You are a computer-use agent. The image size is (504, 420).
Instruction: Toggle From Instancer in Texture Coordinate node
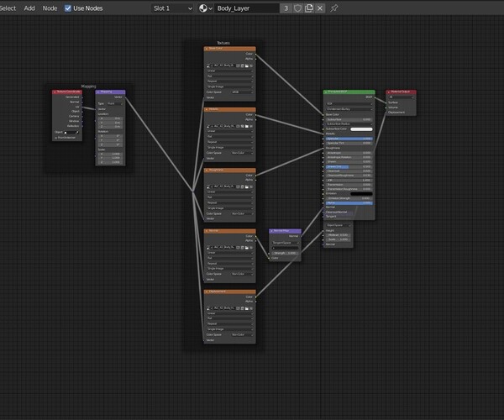56,138
